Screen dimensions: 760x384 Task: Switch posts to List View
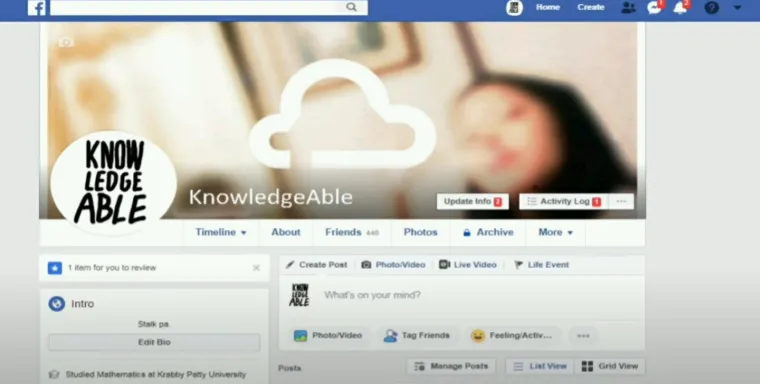click(540, 367)
